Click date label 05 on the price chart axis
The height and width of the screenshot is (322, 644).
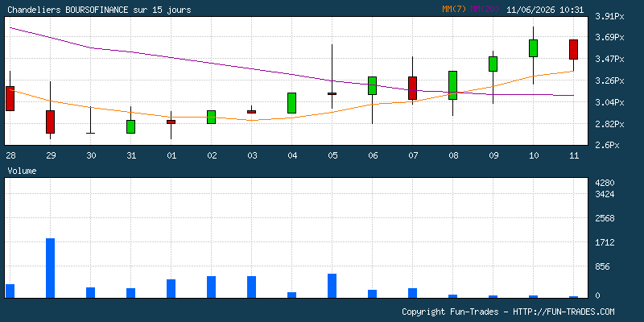(x=332, y=155)
